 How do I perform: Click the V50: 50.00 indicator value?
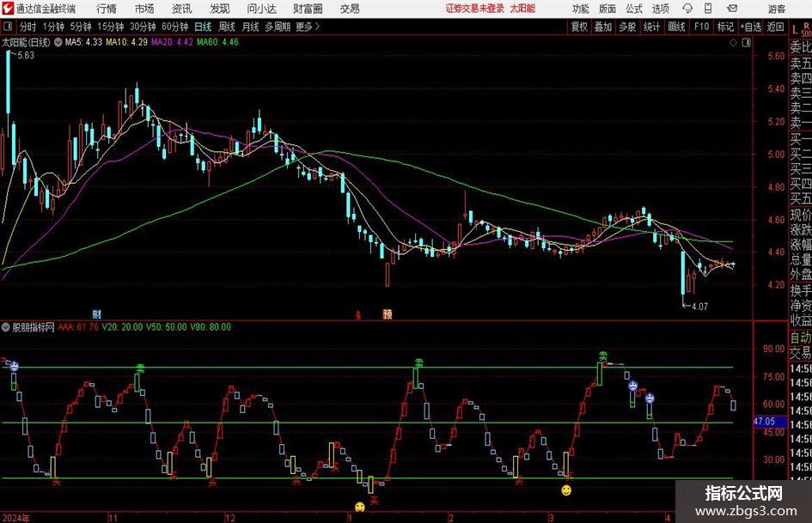pos(166,327)
